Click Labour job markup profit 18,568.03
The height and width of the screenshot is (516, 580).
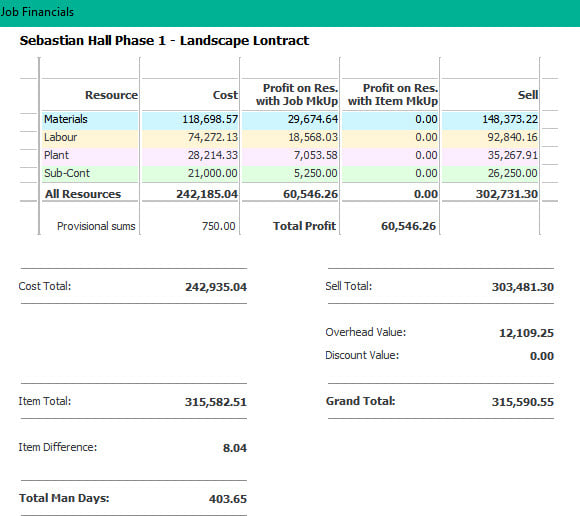pyautogui.click(x=313, y=137)
